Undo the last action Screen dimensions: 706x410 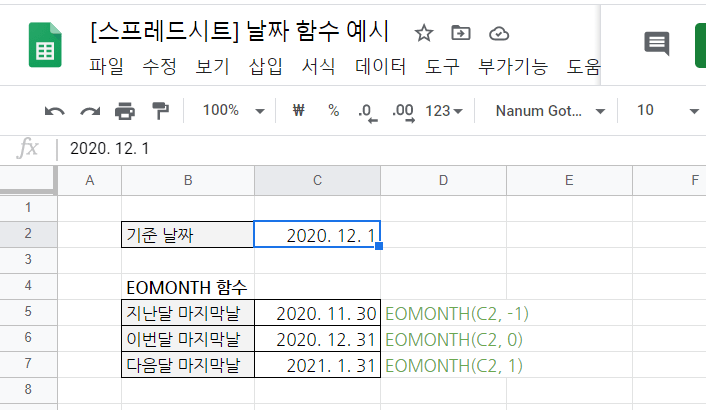click(x=55, y=111)
